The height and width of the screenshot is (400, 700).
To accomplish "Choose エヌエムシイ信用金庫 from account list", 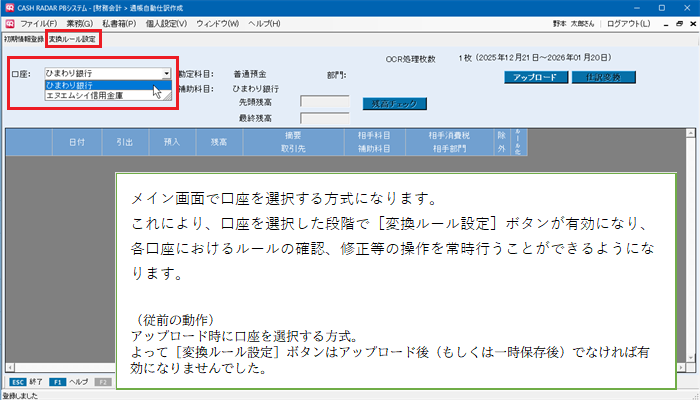I will click(x=100, y=97).
